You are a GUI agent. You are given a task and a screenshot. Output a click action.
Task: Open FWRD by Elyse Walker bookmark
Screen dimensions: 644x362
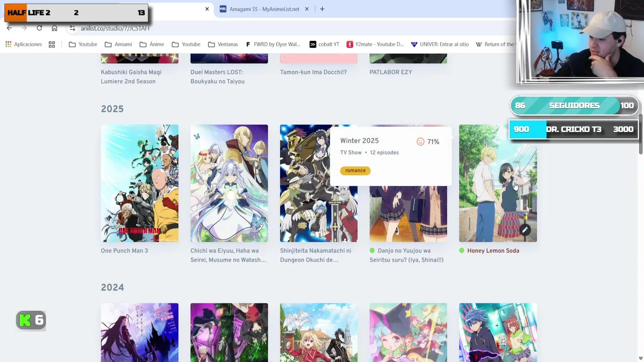(273, 44)
